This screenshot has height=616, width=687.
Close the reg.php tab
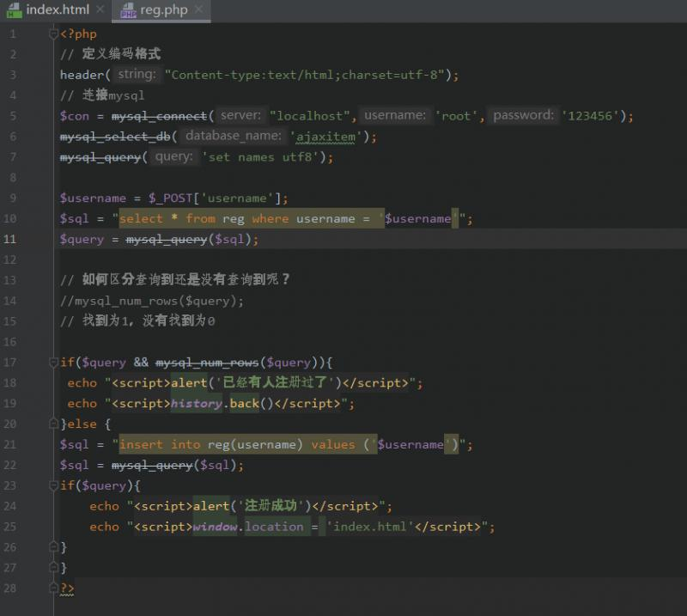coord(199,9)
